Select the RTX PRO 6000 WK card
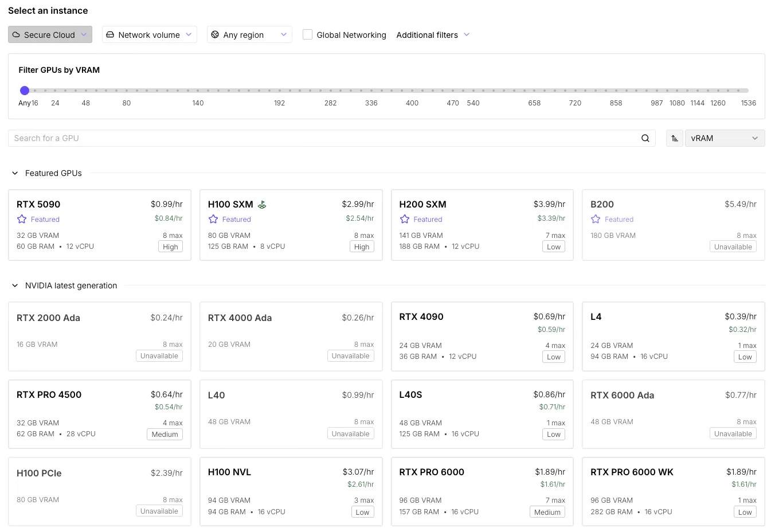The image size is (771, 532). (x=674, y=492)
